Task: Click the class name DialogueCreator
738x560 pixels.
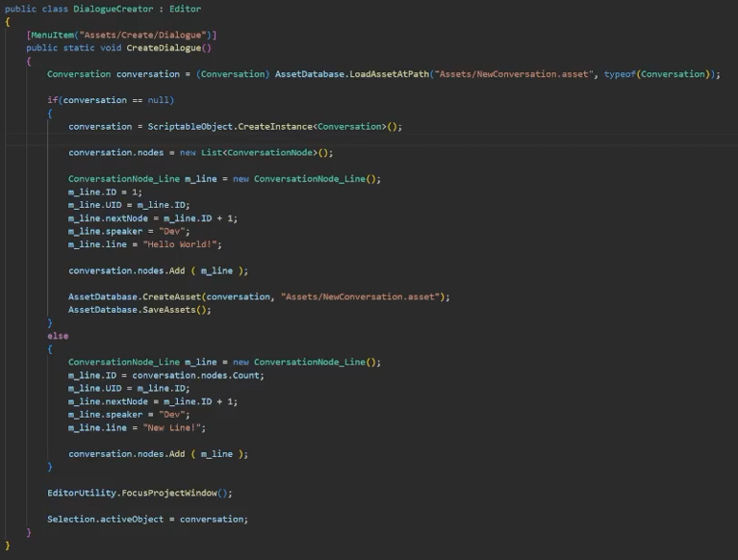Action: (113, 9)
